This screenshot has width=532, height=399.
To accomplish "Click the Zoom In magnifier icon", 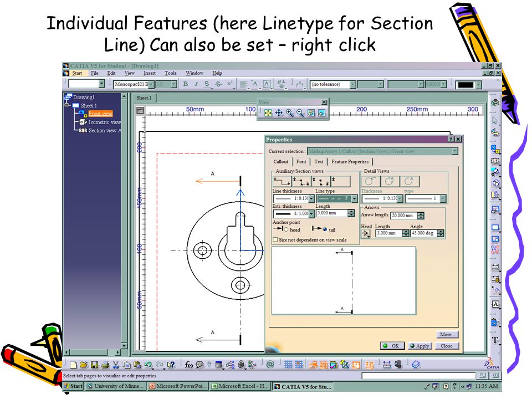I will 290,112.
